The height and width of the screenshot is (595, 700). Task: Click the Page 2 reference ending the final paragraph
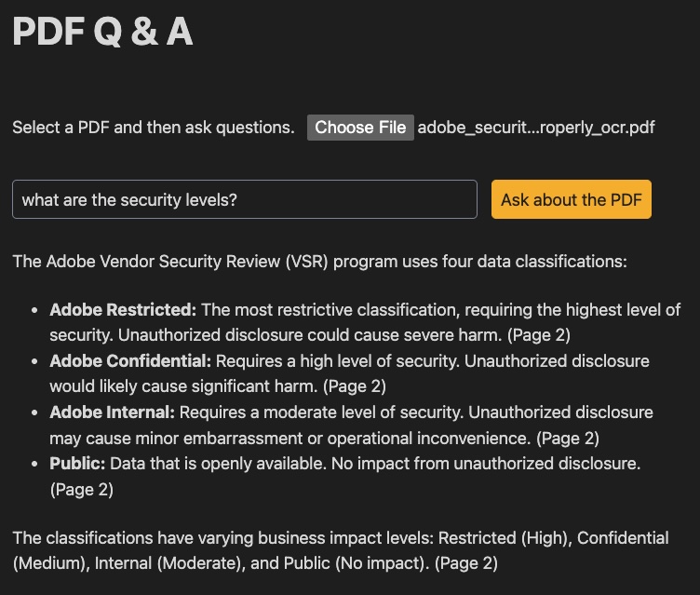[465, 562]
